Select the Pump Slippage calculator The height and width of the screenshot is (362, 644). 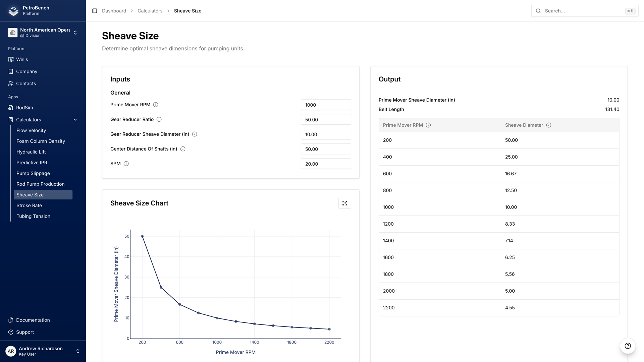coord(33,173)
